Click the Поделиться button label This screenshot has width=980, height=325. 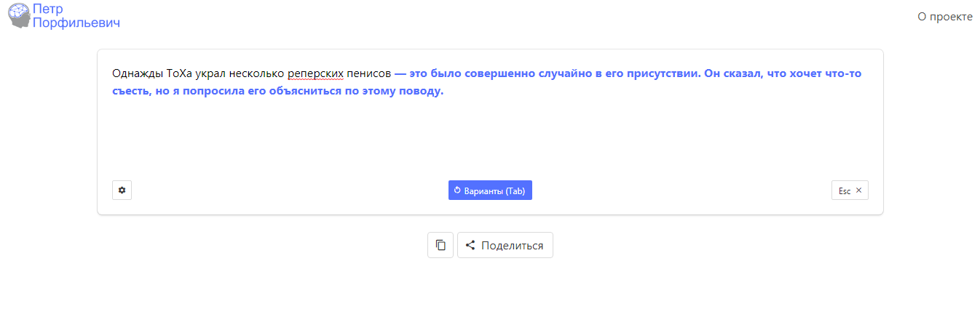tap(512, 246)
